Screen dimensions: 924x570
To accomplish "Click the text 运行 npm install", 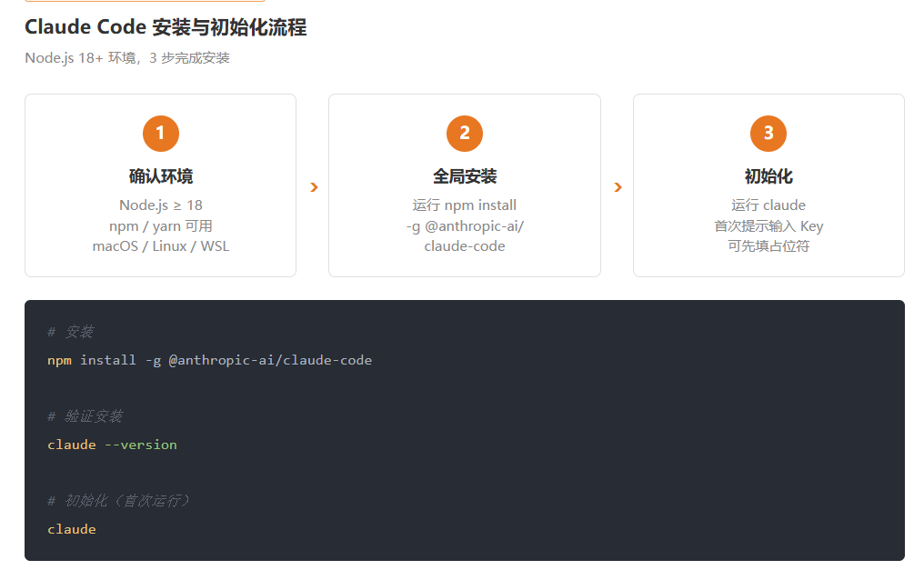I will pos(465,205).
